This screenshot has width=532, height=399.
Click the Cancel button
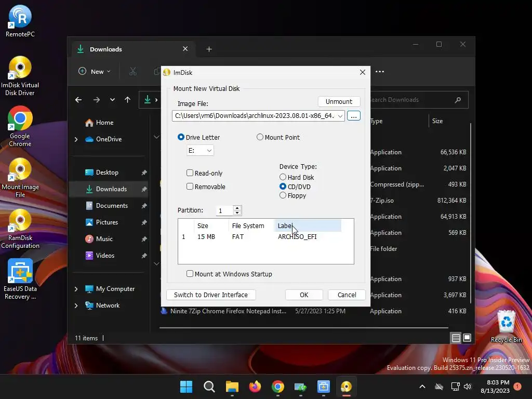point(347,295)
